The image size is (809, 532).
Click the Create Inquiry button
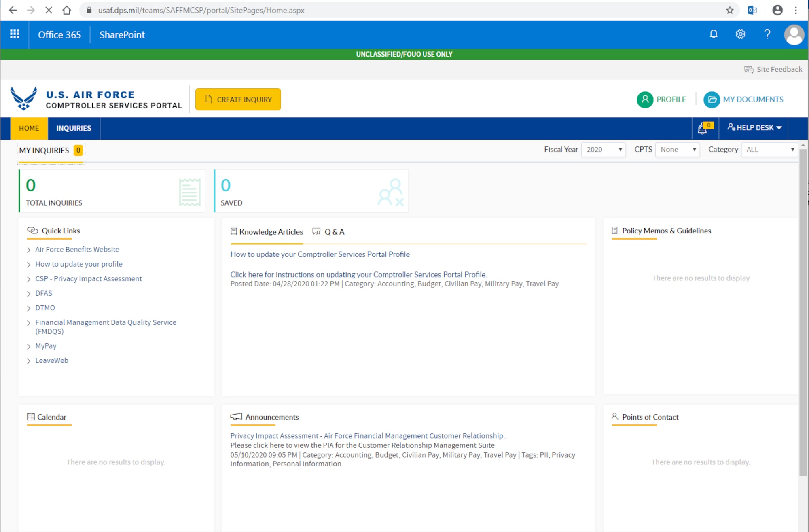(238, 99)
